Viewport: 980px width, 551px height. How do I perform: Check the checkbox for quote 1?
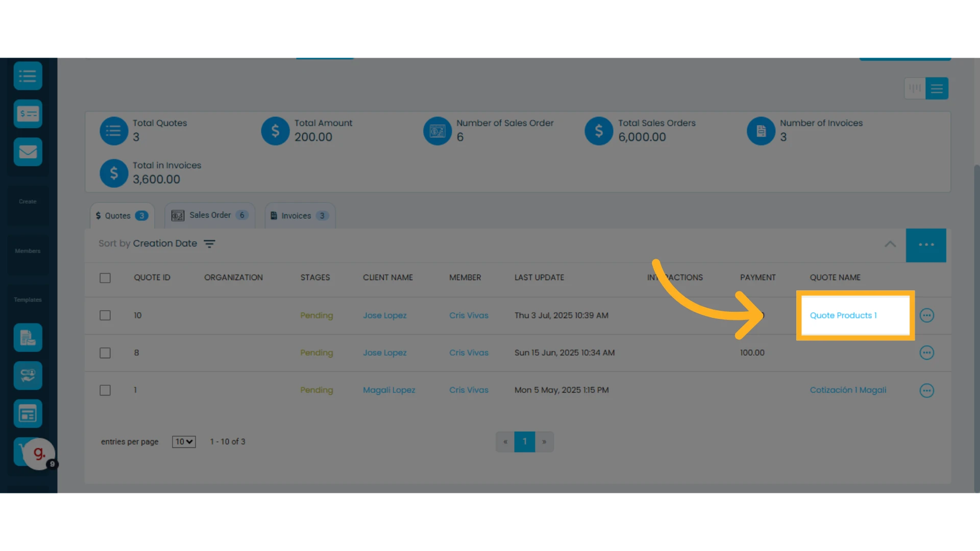(105, 390)
